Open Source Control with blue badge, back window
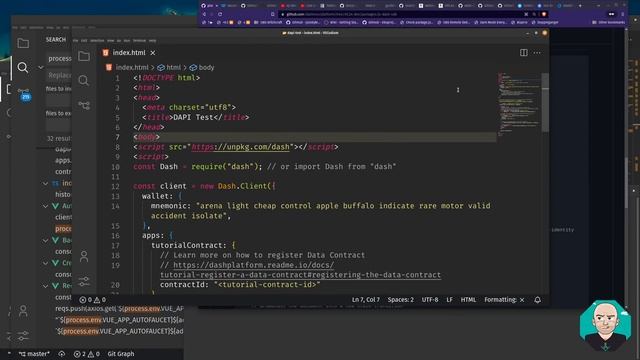The height and width of the screenshot is (360, 640). pos(24,94)
